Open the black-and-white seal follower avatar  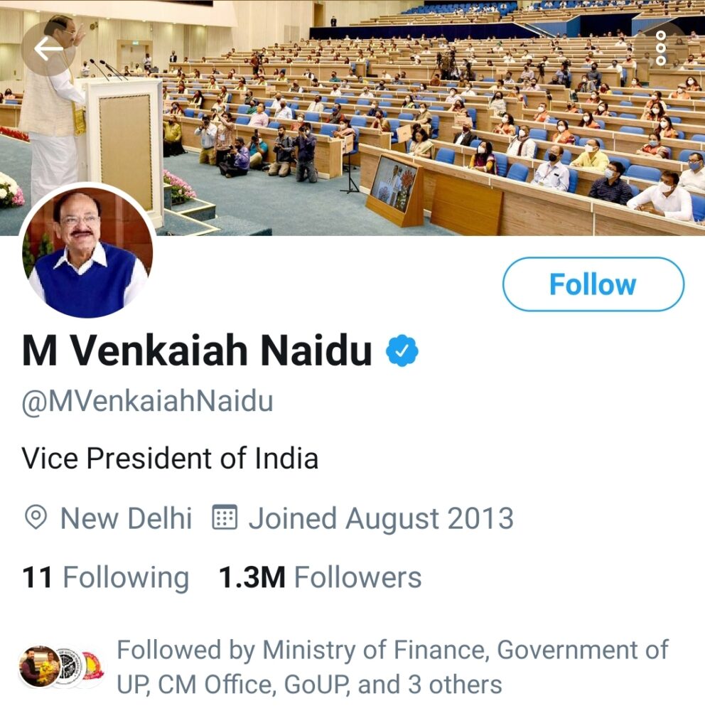pyautogui.click(x=68, y=666)
